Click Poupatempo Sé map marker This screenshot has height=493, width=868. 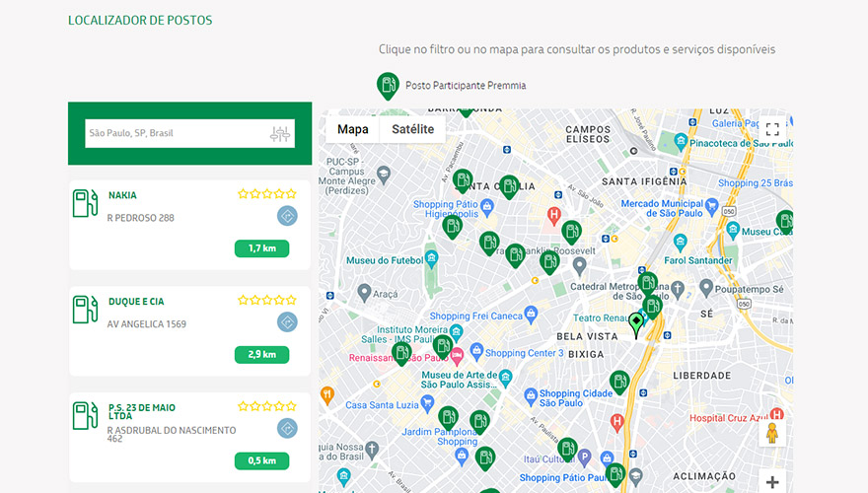point(706,288)
